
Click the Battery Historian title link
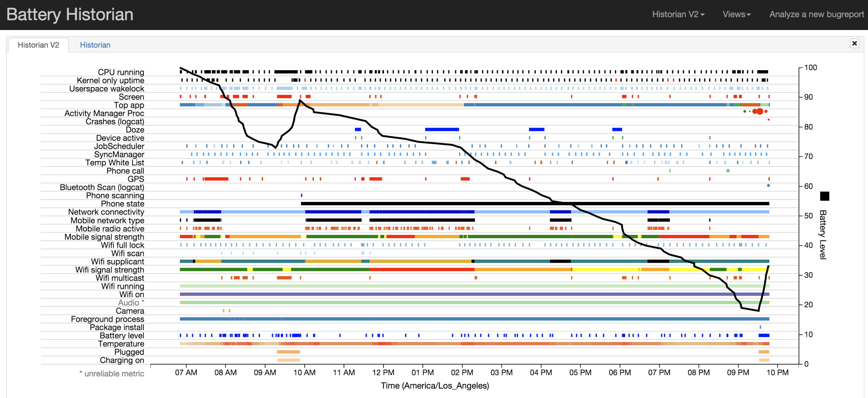tap(70, 15)
